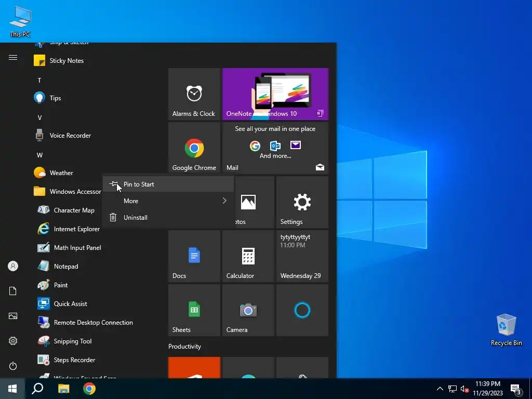
Task: Open the Recycle Bin desktop icon
Action: click(506, 330)
